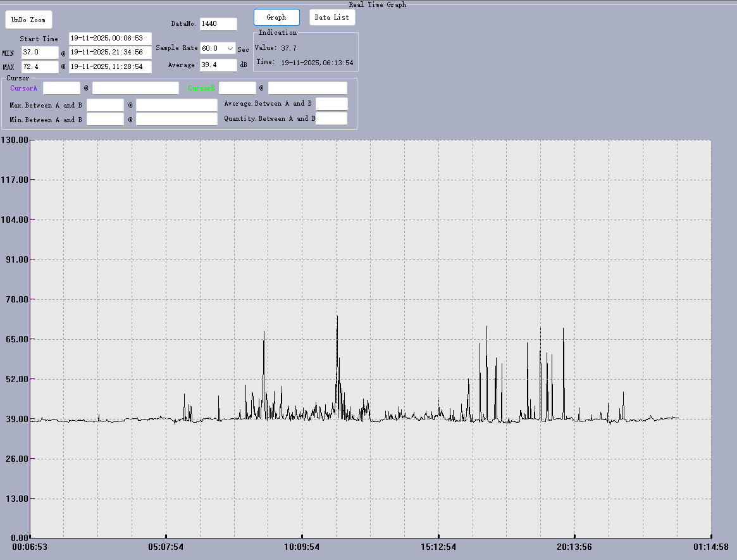The height and width of the screenshot is (560, 737).
Task: Click the MAX value field showing 72.4
Action: tap(40, 66)
